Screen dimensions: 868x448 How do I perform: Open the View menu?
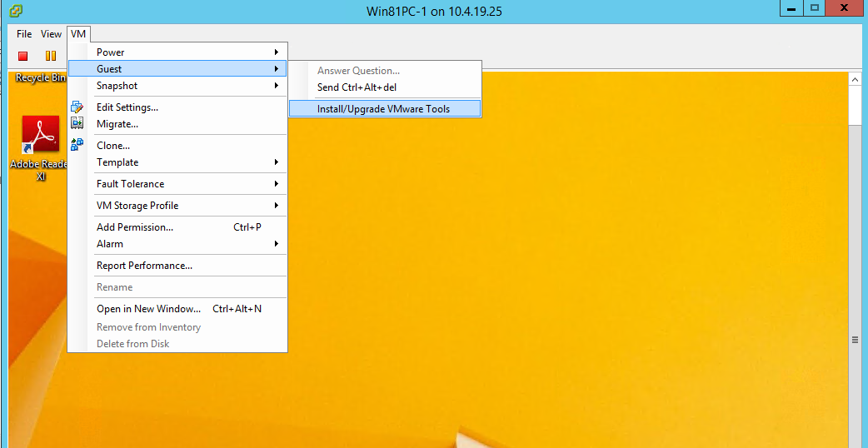51,34
